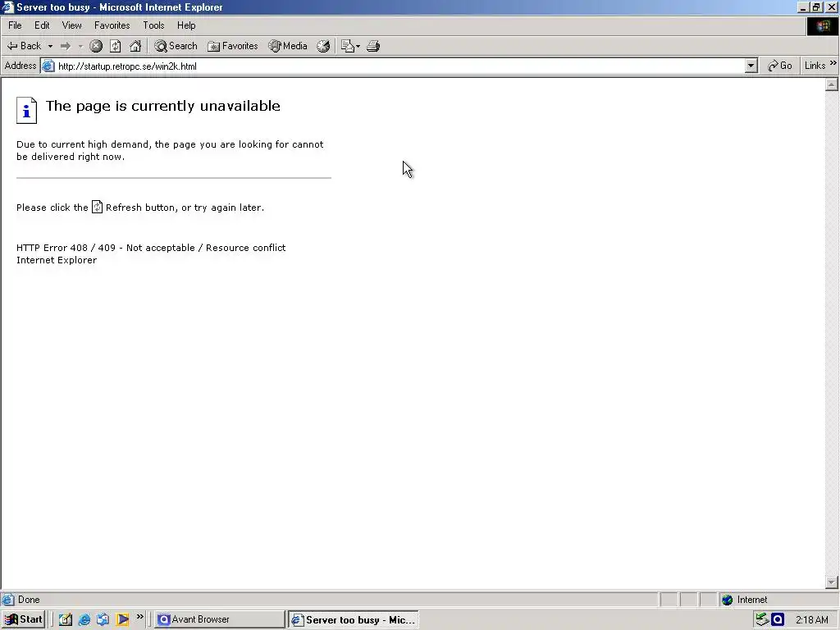Image resolution: width=840 pixels, height=630 pixels.
Task: Open the Back history dropdown arrow
Action: pos(50,46)
